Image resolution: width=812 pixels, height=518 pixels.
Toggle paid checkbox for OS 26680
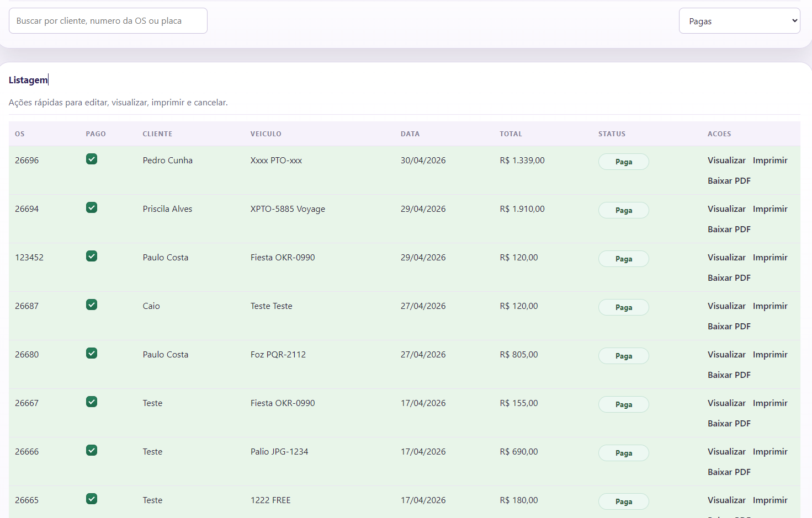click(x=92, y=354)
